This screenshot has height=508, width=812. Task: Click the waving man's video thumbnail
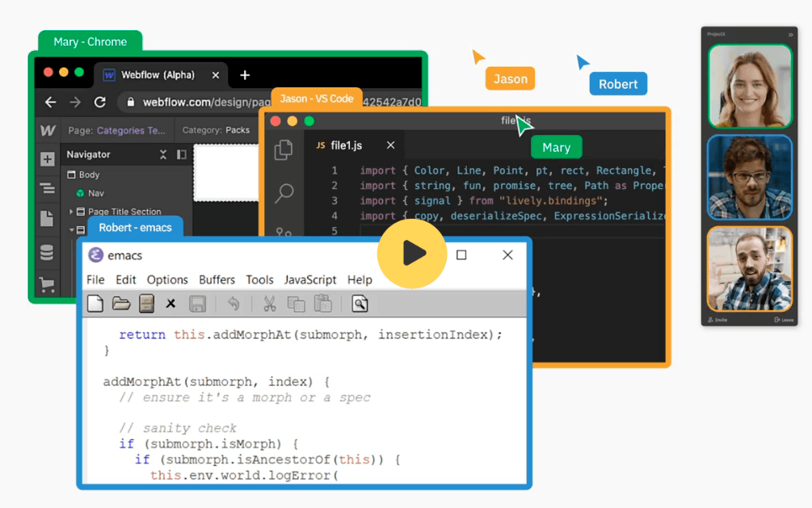click(x=750, y=269)
